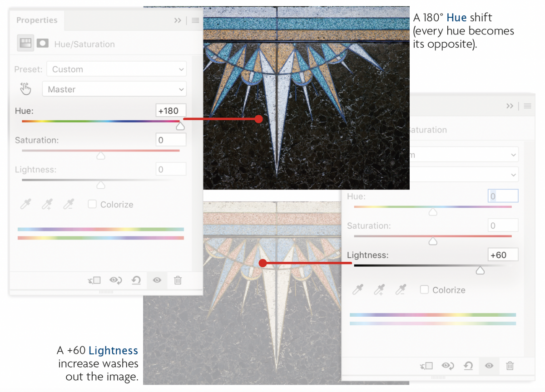545x392 pixels.
Task: Enable the Colorize checkbox in left panel
Action: 92,204
